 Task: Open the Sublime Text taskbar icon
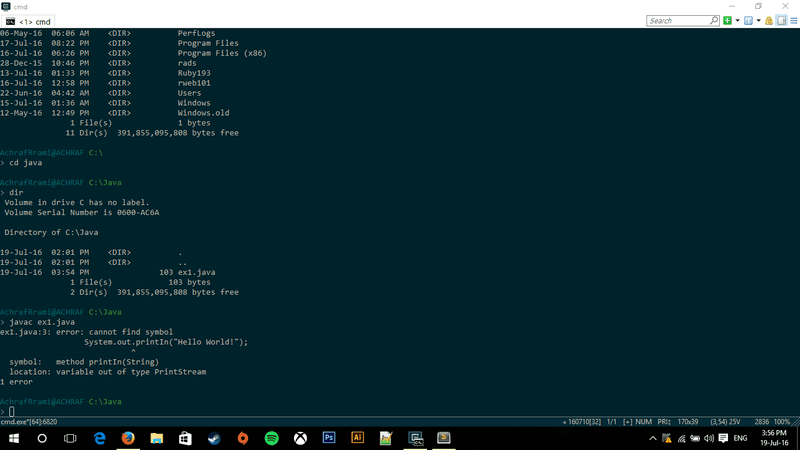pyautogui.click(x=444, y=438)
